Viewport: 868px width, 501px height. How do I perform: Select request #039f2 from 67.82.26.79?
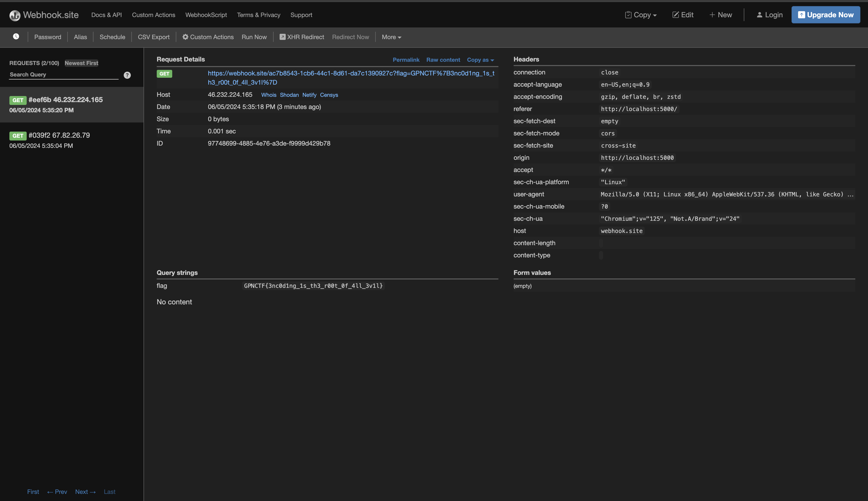click(x=72, y=140)
